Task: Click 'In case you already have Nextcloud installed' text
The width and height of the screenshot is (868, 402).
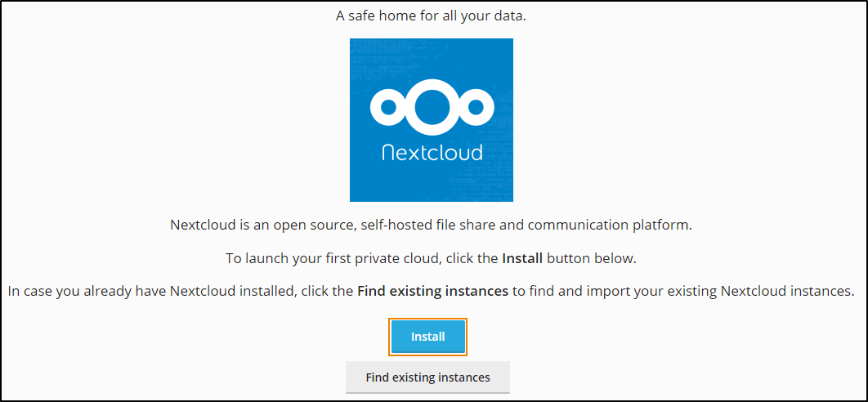Action: coord(150,291)
